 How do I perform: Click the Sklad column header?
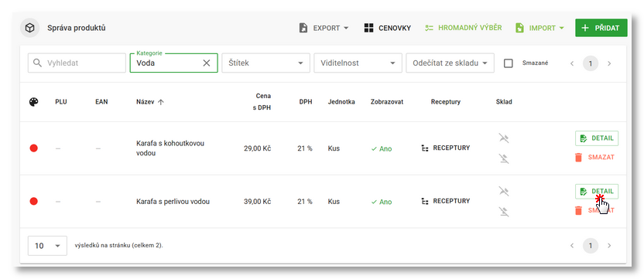point(504,102)
